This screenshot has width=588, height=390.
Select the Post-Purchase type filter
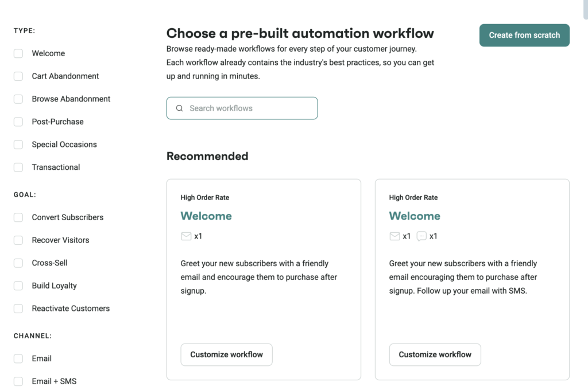[x=18, y=122]
